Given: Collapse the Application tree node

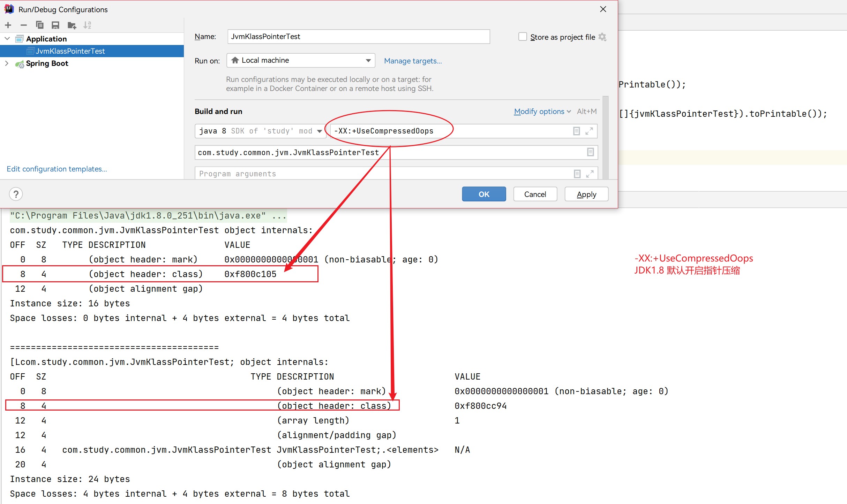Looking at the screenshot, I should pos(7,39).
